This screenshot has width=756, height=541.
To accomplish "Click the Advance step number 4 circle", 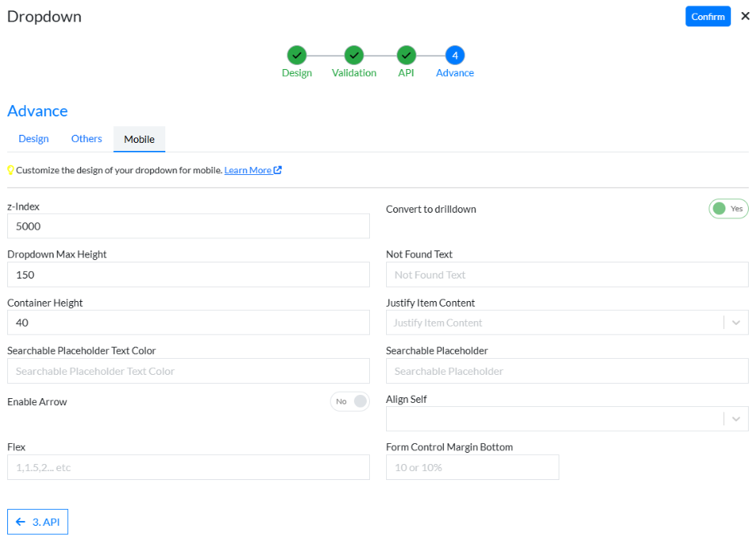I will click(455, 55).
